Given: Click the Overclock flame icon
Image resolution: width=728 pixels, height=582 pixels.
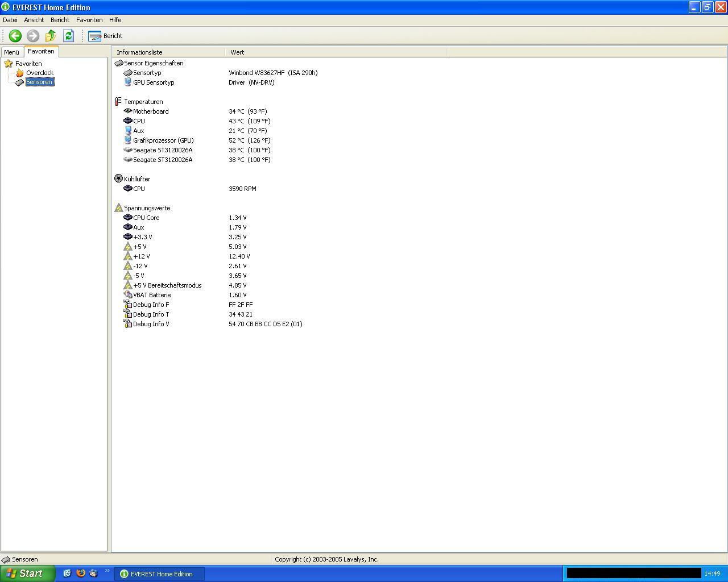Looking at the screenshot, I should (20, 73).
